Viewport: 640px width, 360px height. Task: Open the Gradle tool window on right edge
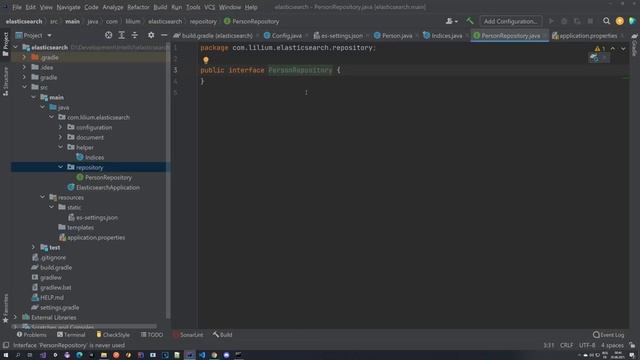pyautogui.click(x=634, y=44)
